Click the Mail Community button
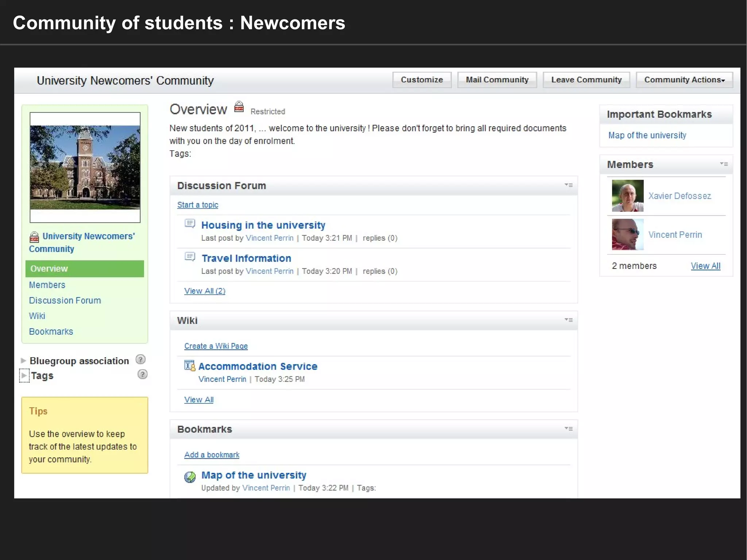 click(497, 80)
